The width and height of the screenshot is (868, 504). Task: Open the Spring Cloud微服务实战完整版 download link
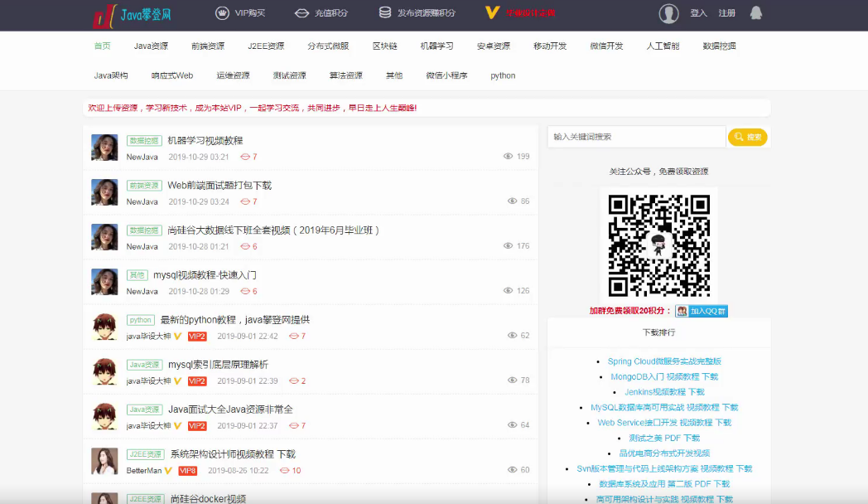tap(663, 361)
